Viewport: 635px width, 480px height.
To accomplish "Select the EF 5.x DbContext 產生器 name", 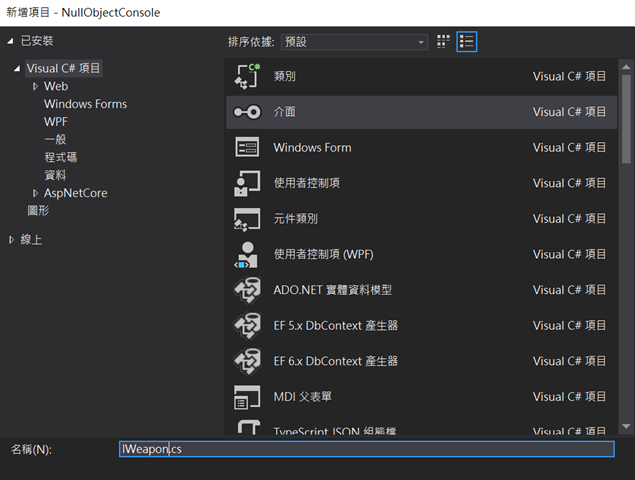I will pyautogui.click(x=336, y=326).
